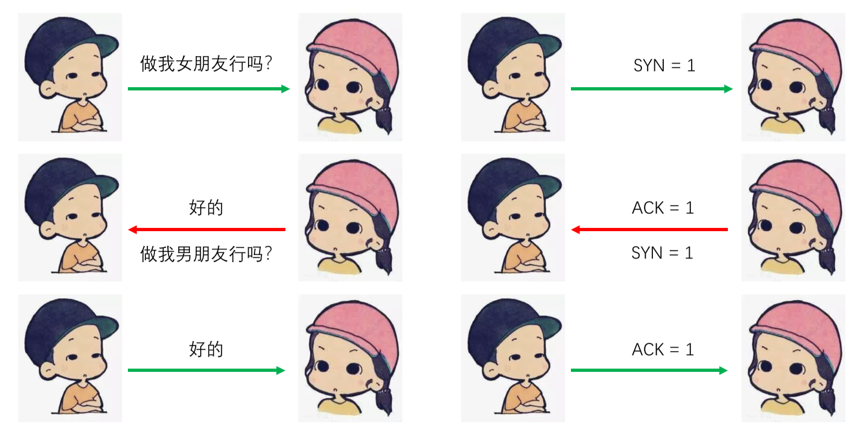The width and height of the screenshot is (868, 437).
Task: Click the green arrow below 做我女朋友行吗
Action: coord(209,89)
